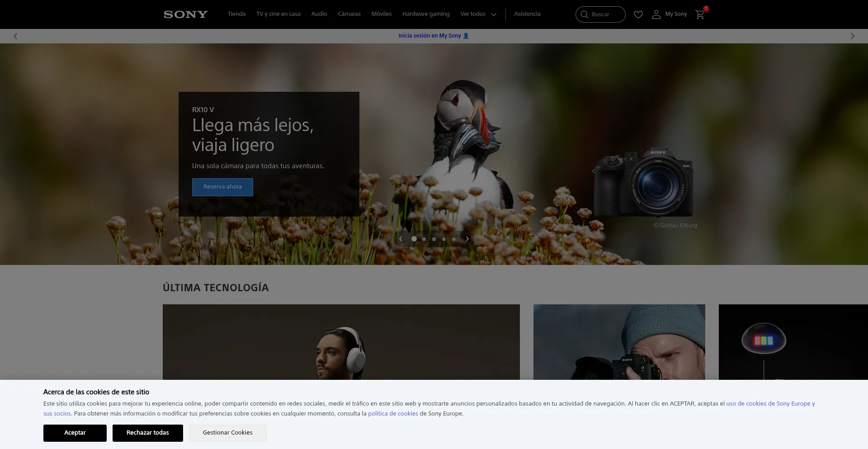Viewport: 868px width, 449px height.
Task: Open TV y cine en casa menu
Action: click(x=278, y=14)
